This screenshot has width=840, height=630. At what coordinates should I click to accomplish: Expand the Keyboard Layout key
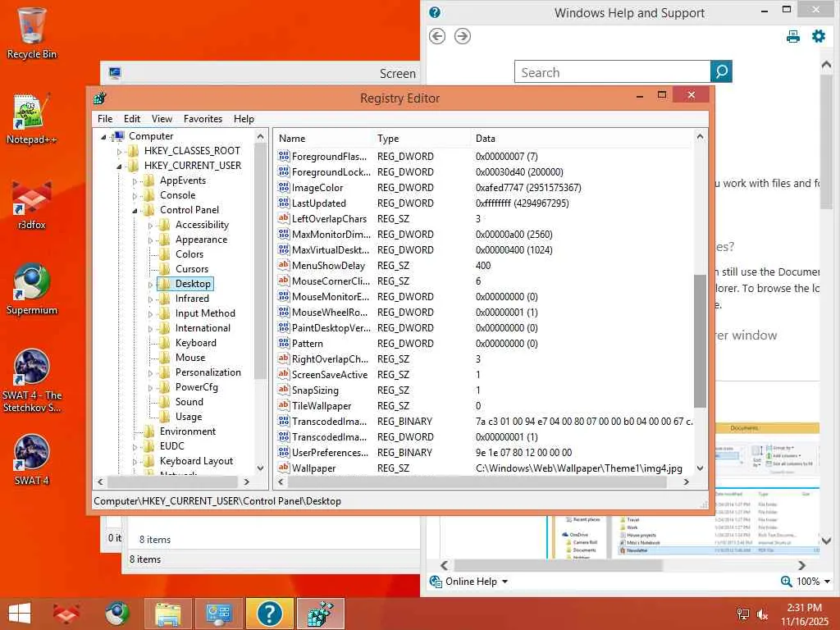pyautogui.click(x=135, y=462)
